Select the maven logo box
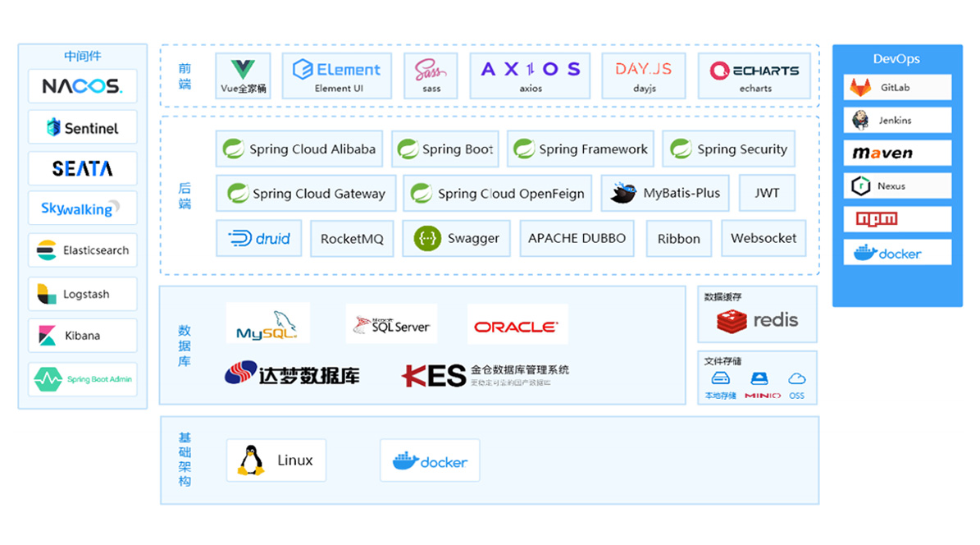 click(x=897, y=153)
